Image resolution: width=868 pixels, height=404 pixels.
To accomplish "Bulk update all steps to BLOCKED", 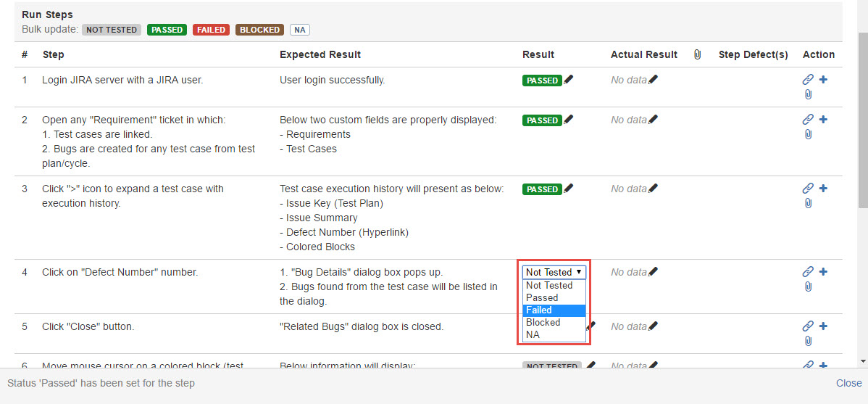I will click(259, 30).
